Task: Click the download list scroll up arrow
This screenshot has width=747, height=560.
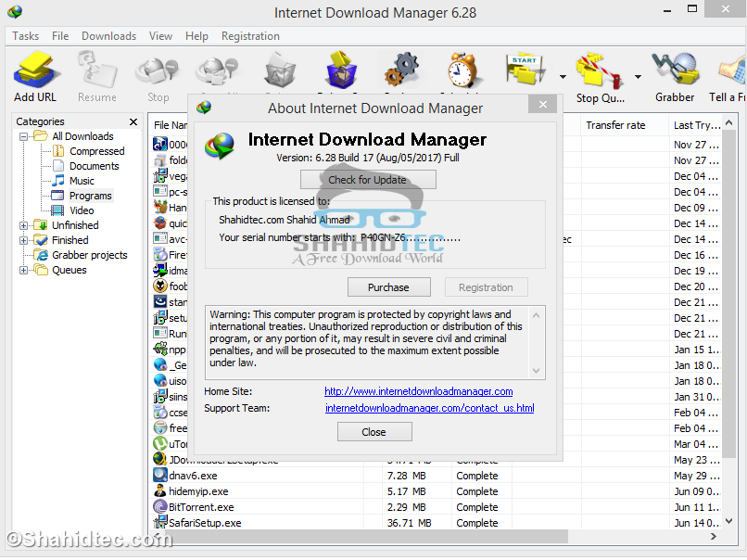Action: (x=728, y=123)
